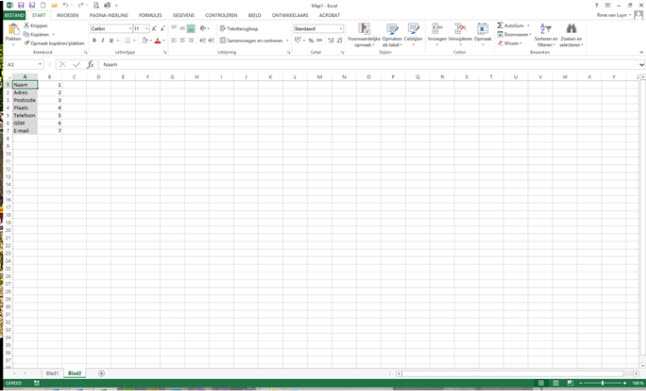Viewport: 646px width, 391px height.
Task: Save workbook from Quick Access Toolbar
Action: 21,5
